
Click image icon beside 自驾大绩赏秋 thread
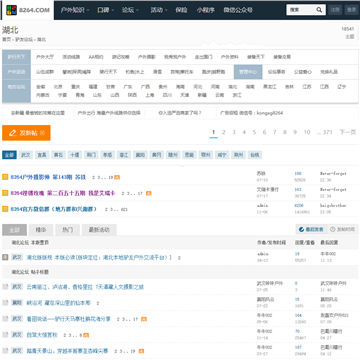(86, 335)
